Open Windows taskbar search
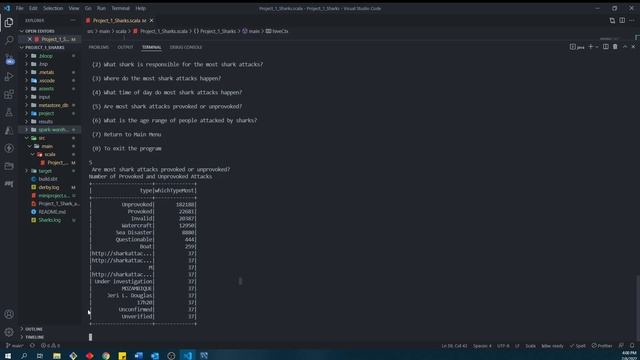Screen dimensions: 640x360 coord(24,356)
